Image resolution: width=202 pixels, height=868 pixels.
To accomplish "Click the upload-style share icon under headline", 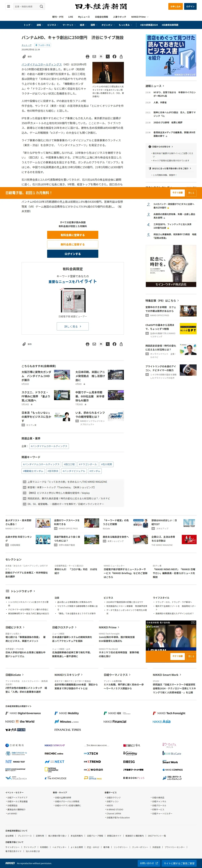I will pyautogui.click(x=121, y=57).
